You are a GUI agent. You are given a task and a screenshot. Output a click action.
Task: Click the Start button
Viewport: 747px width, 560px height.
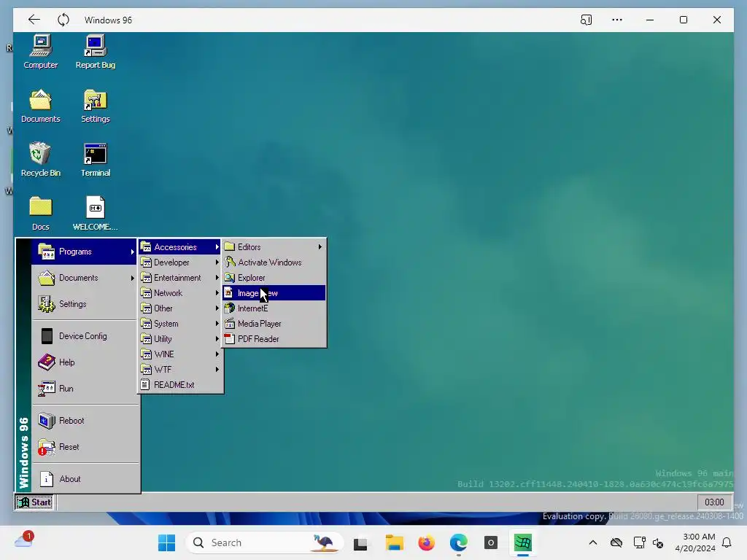[34, 502]
